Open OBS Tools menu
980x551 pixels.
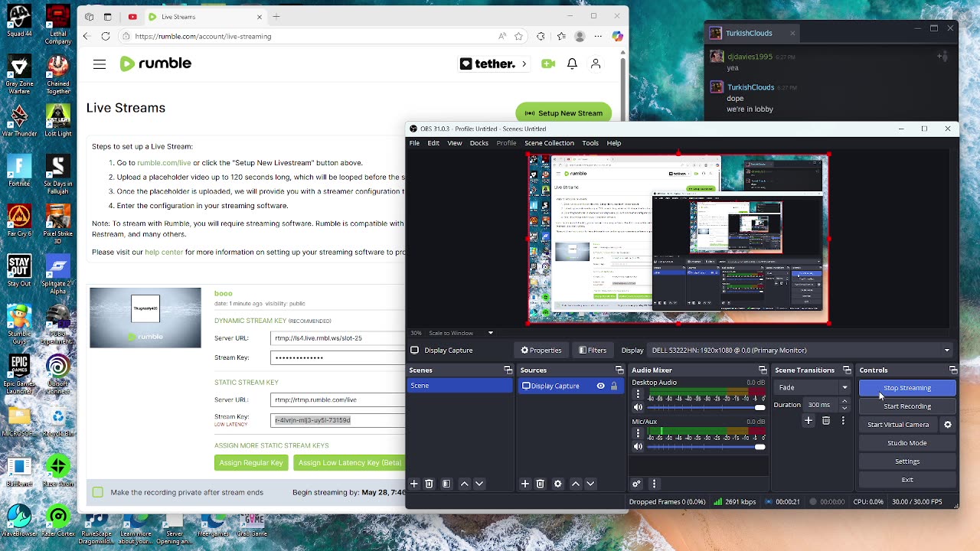point(590,143)
